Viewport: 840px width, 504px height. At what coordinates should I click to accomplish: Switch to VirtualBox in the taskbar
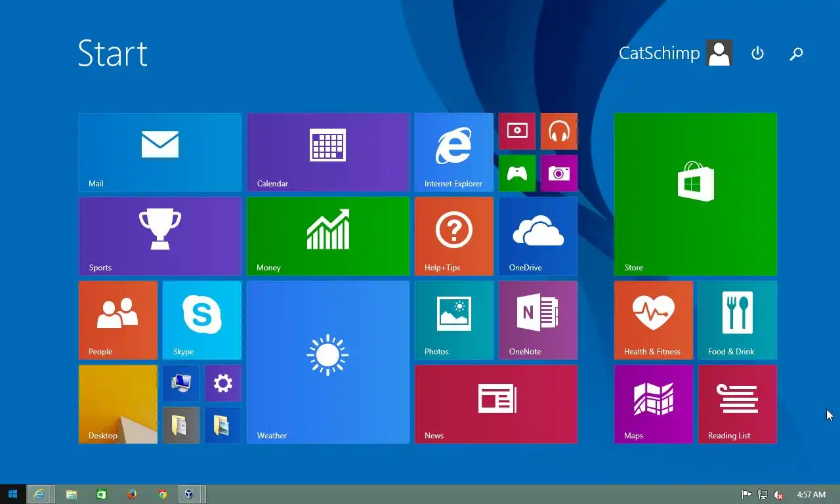point(190,494)
